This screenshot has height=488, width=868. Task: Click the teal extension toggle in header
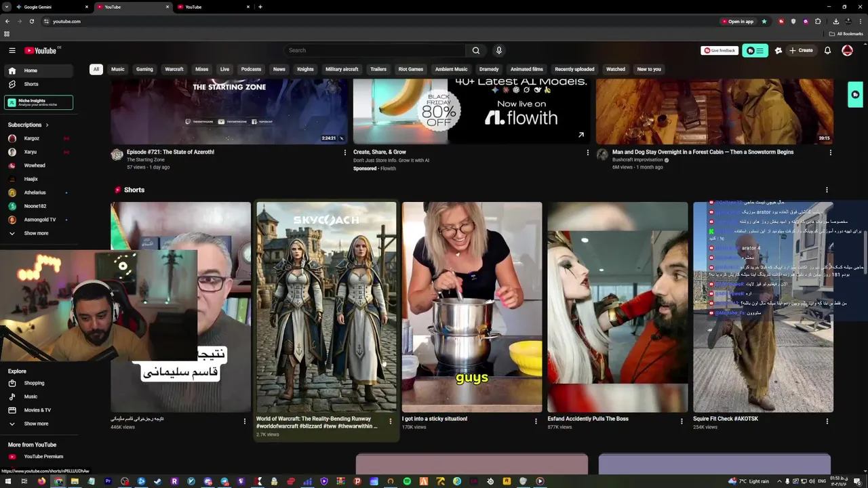[x=755, y=50]
